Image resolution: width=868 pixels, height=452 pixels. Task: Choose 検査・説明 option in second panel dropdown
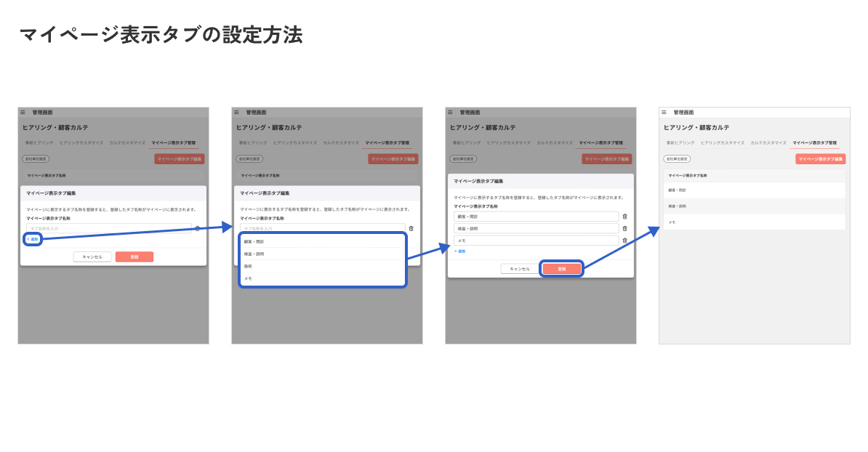tap(323, 254)
